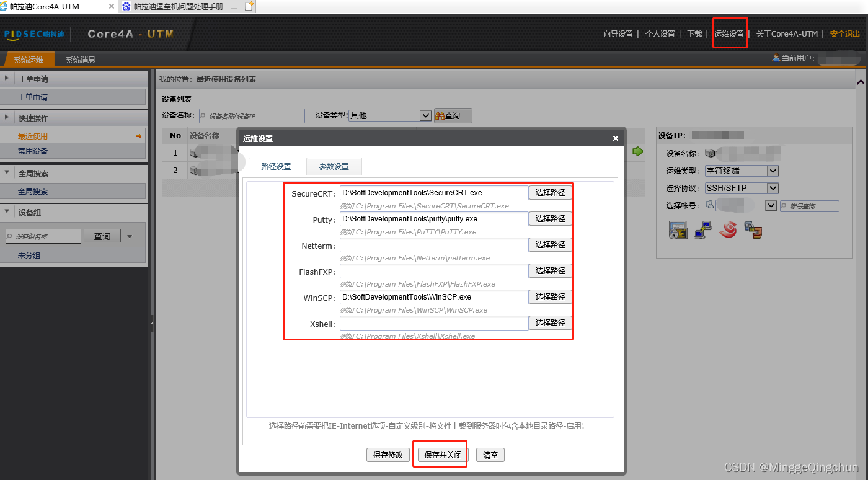Click 选择路径 for Xshell
Screen dimensions: 868x480
coord(551,323)
